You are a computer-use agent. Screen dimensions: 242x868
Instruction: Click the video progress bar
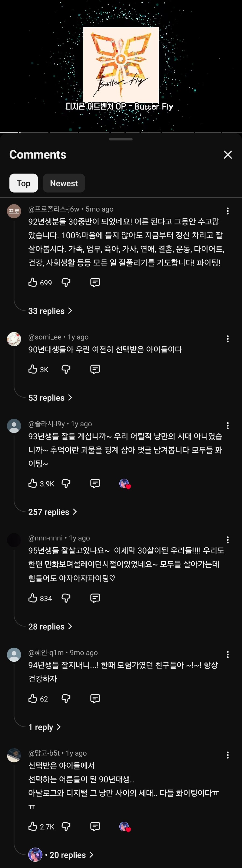(121, 132)
